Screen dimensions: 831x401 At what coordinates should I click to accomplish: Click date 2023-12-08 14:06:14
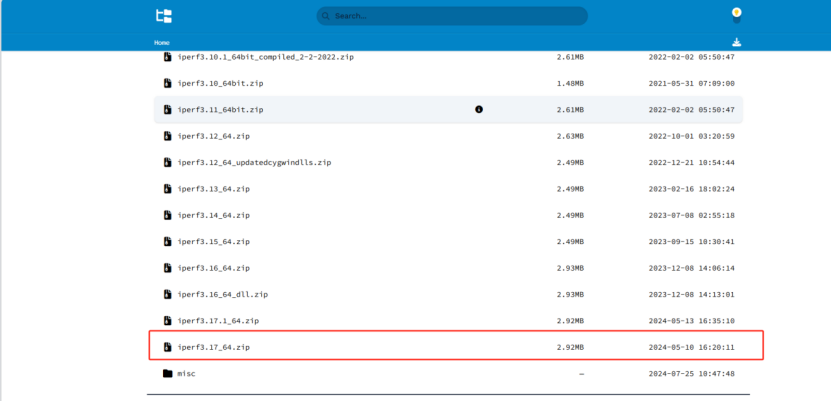[692, 268]
